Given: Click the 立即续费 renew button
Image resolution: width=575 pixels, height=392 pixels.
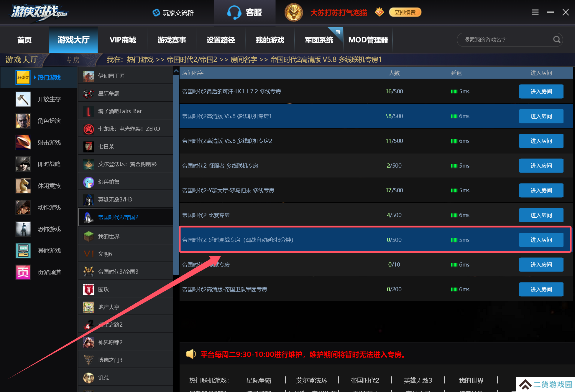Looking at the screenshot, I should tap(405, 12).
